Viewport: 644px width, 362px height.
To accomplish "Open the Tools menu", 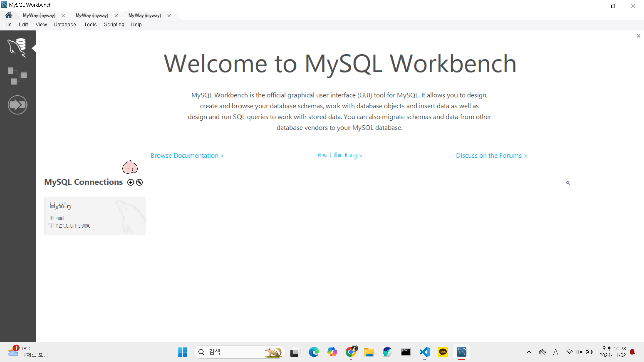I will click(90, 25).
